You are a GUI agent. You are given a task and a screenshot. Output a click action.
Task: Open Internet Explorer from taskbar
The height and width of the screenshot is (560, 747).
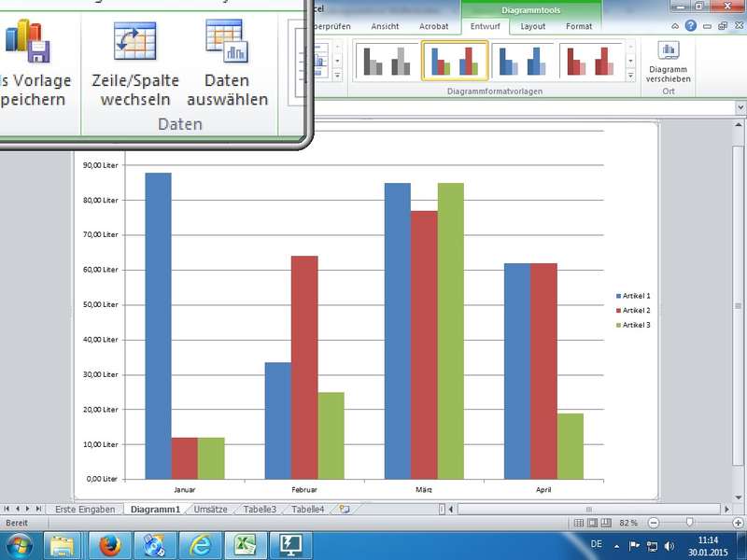tap(201, 546)
